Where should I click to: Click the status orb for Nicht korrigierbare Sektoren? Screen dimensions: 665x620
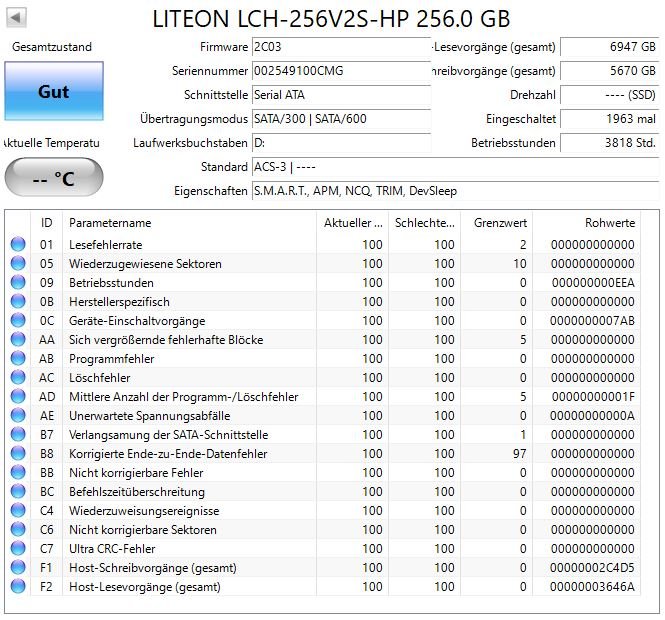[17, 530]
